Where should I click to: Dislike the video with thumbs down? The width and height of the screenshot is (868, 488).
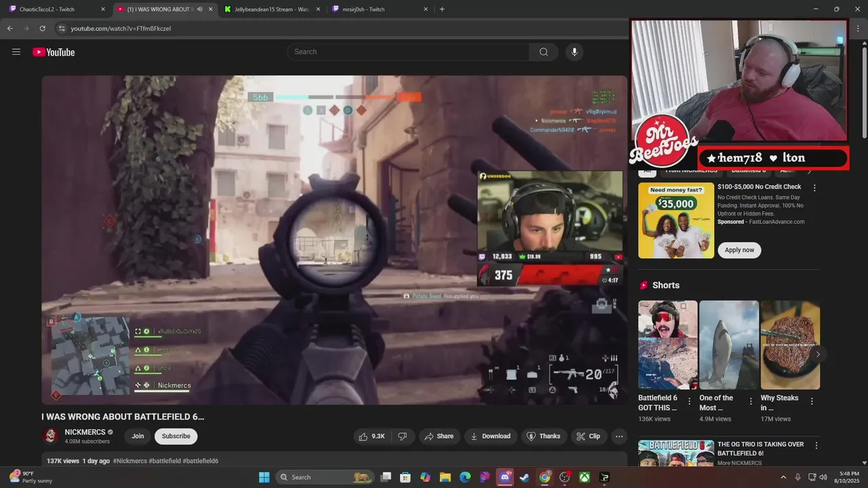coord(402,436)
